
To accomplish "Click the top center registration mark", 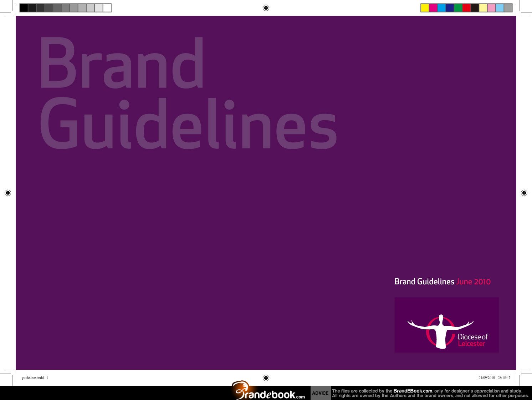I will [266, 8].
